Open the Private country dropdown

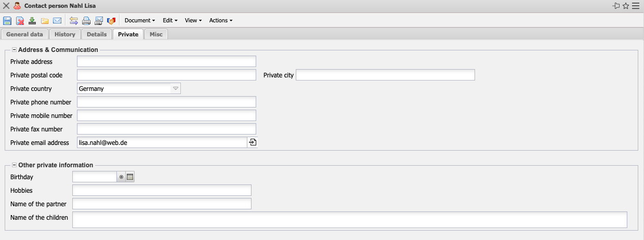[176, 89]
